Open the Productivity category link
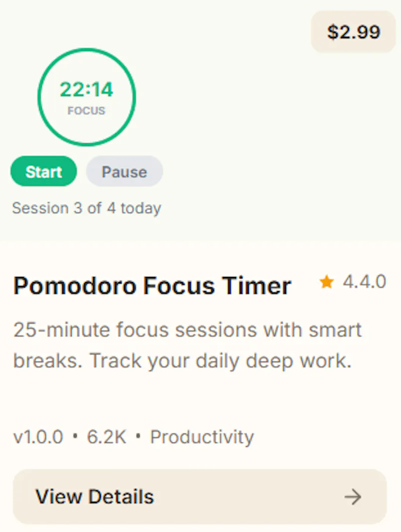This screenshot has height=532, width=401. (202, 437)
